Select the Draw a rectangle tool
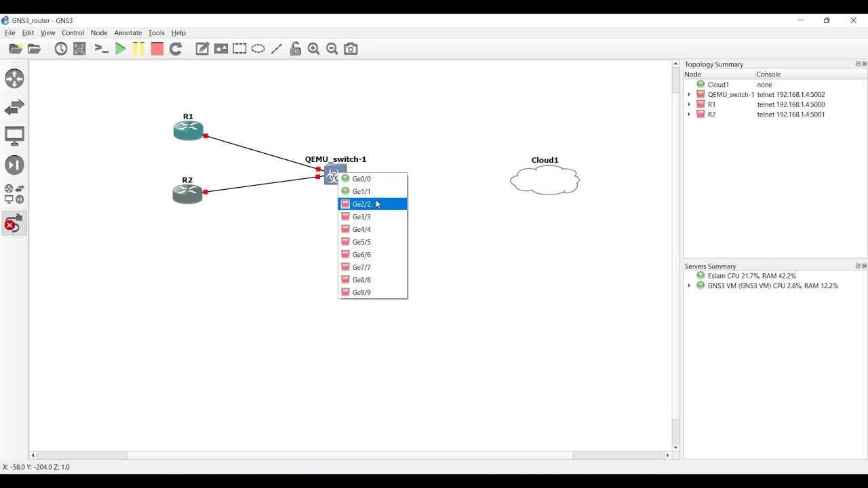The image size is (868, 488). click(x=240, y=49)
